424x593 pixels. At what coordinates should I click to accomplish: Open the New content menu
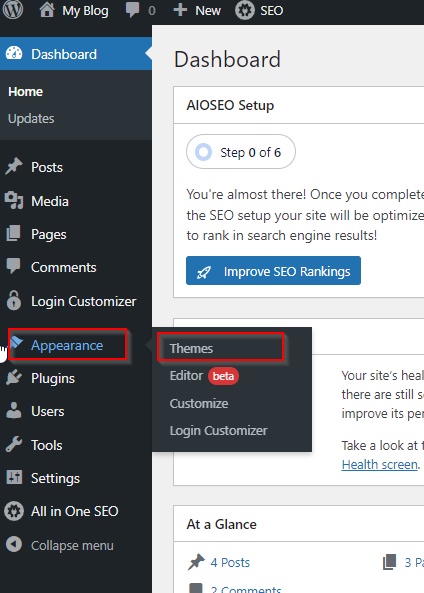(x=208, y=11)
